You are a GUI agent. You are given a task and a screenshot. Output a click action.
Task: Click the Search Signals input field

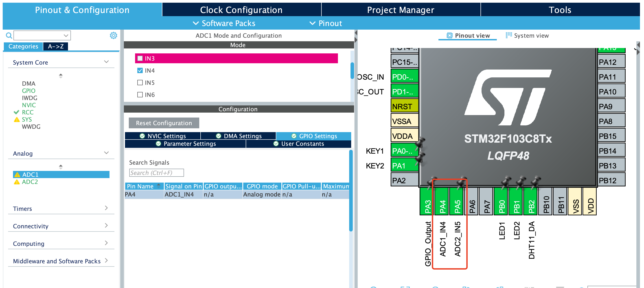[156, 173]
